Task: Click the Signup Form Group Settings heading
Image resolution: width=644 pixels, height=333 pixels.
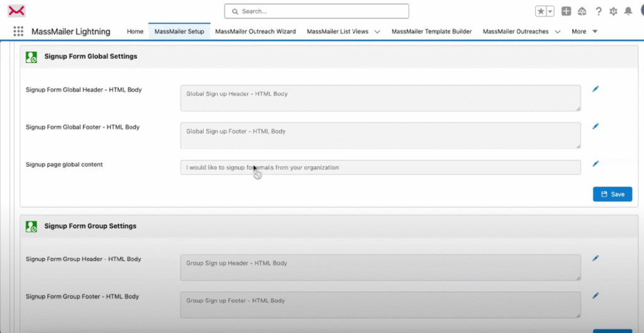Action: click(91, 226)
